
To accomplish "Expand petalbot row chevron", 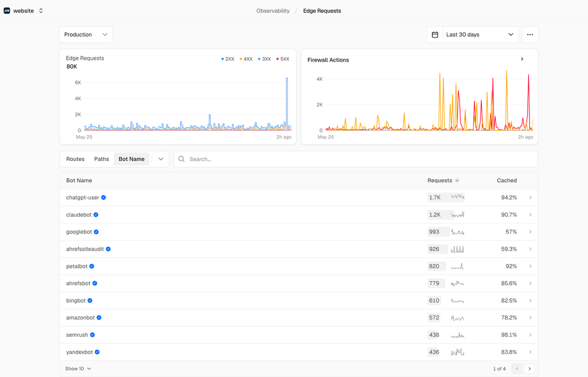I will pyautogui.click(x=530, y=266).
